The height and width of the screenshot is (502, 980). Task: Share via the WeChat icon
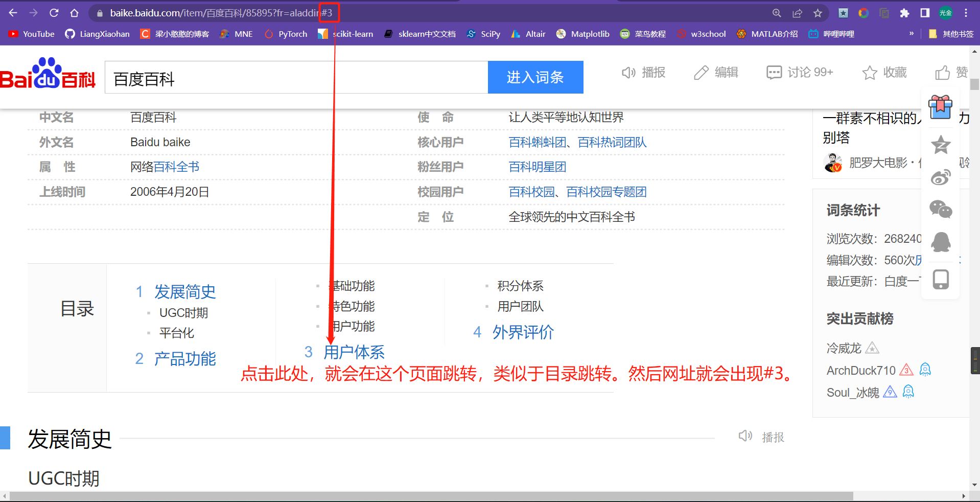tap(941, 209)
